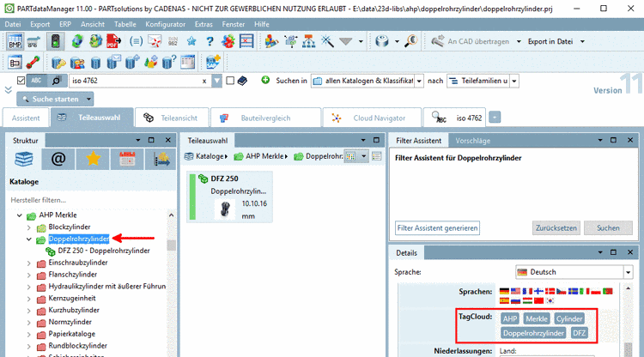644x357 pixels.
Task: Clear search text with the x button
Action: point(204,82)
